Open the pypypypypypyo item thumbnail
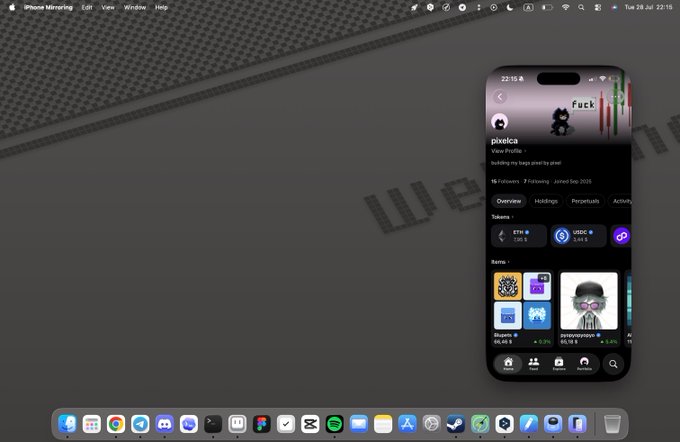The image size is (680, 442). (x=589, y=301)
